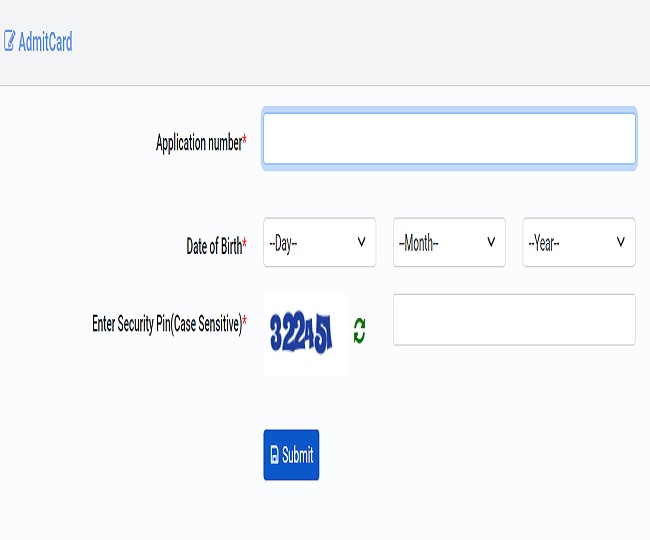Refresh the captcha with green arrows icon

(x=359, y=331)
